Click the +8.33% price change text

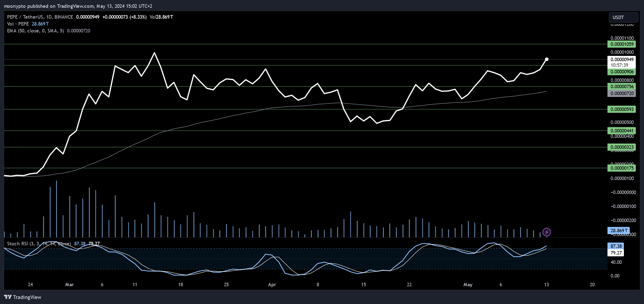click(138, 17)
